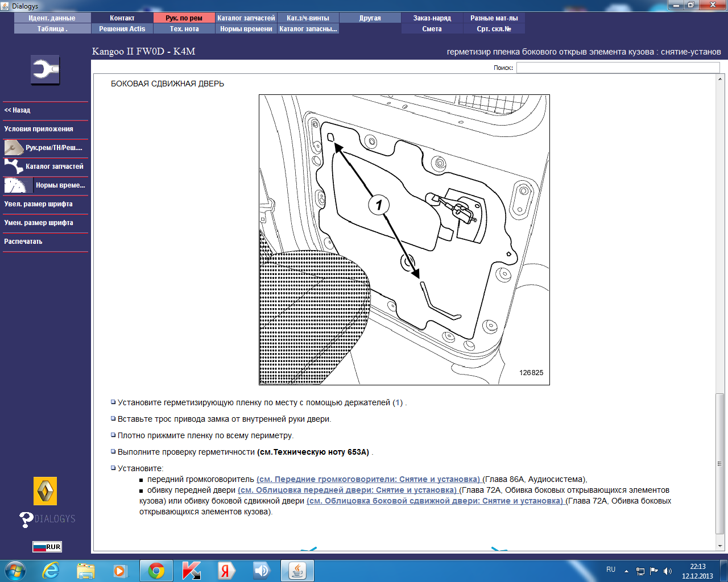728x582 pixels.
Task: Select the RUR Russian flag language icon
Action: point(47,547)
